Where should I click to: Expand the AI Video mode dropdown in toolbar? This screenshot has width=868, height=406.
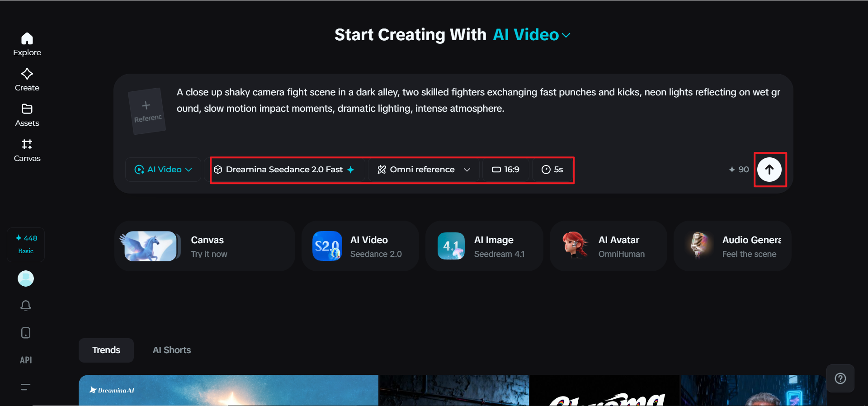click(163, 170)
